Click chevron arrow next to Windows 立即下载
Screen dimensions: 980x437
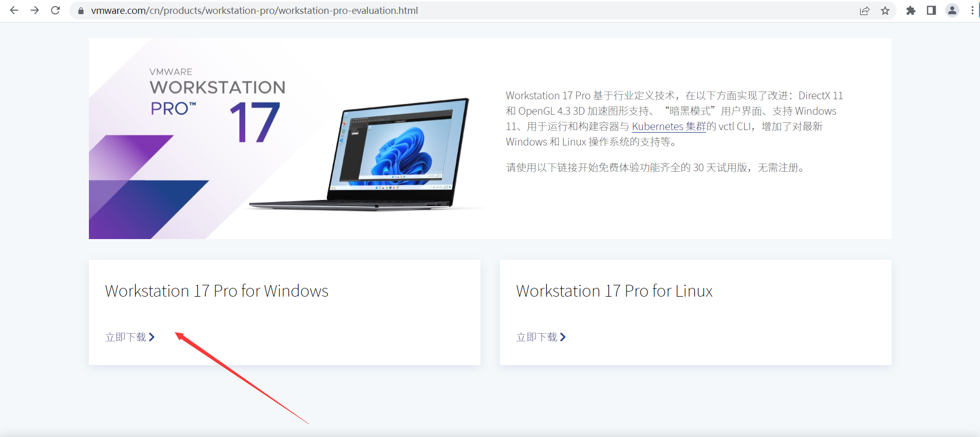coord(152,337)
